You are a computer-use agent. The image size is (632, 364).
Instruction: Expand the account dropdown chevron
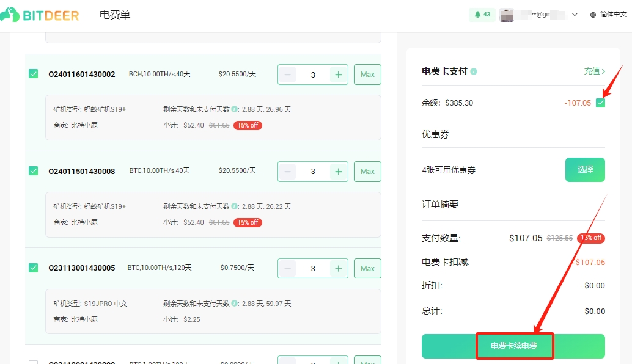[x=575, y=15]
